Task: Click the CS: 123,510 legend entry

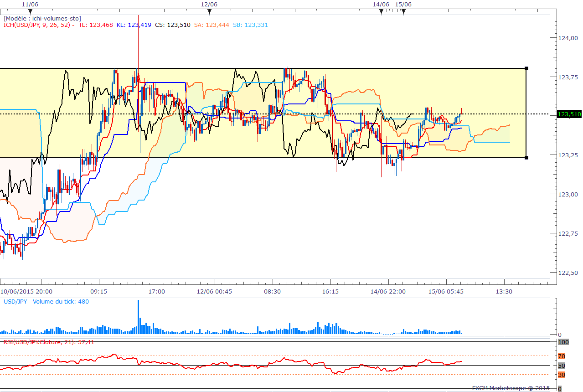Action: coord(172,25)
